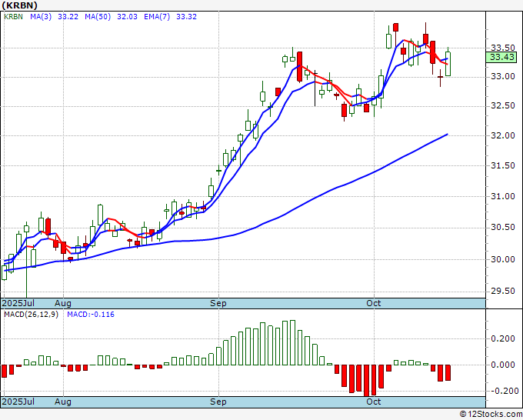Click the 30.50 price axis label
Image resolution: width=523 pixels, height=420 pixels.
(x=503, y=228)
